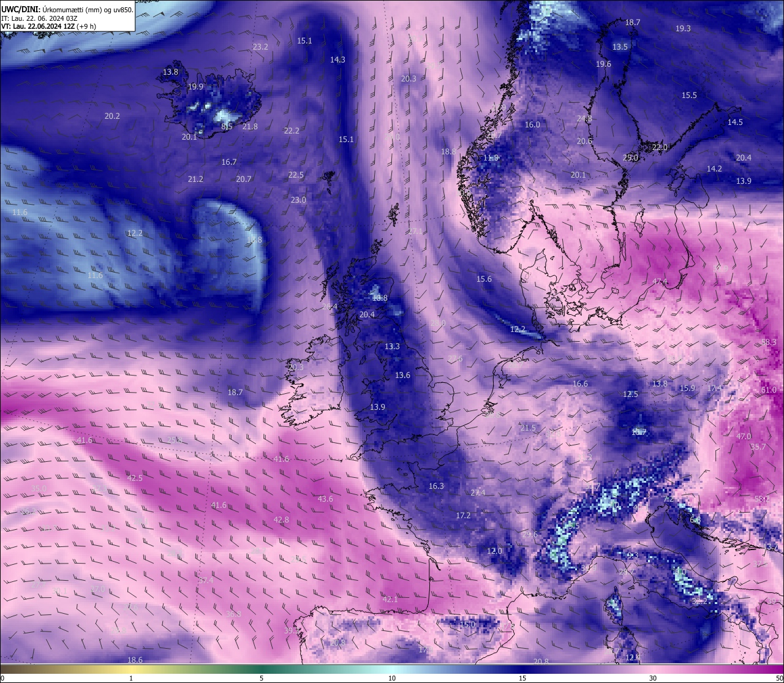Viewport: 784px width, 683px height.
Task: Click the 19.3 value label
Action: [x=683, y=29]
